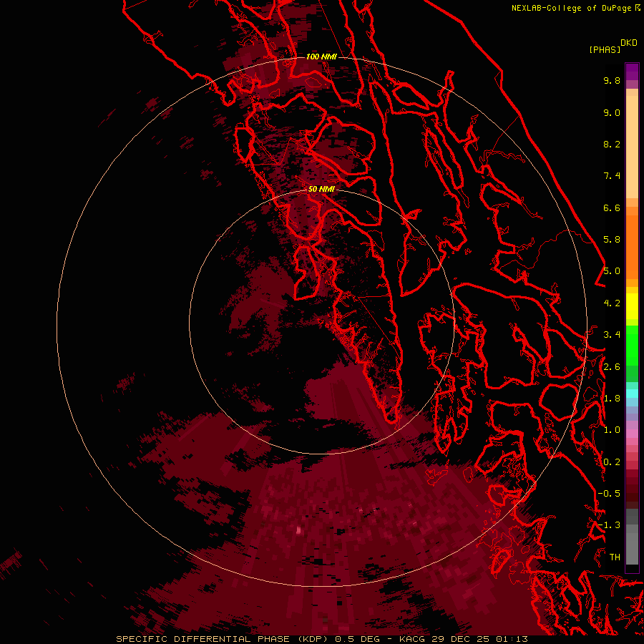This screenshot has height=644, width=644.
Task: Click the 7.4 colorbar scale label
Action: click(x=612, y=176)
